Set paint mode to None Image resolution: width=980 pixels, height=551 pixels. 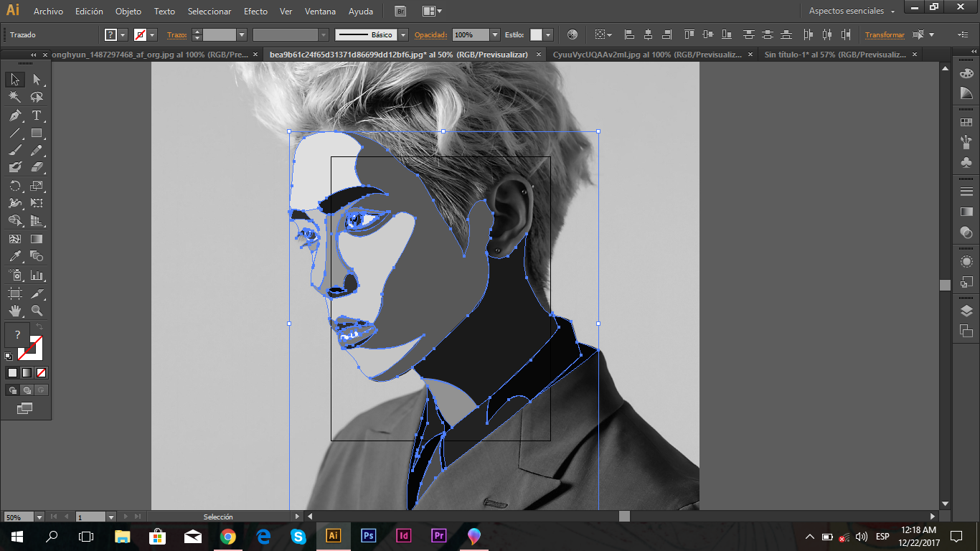(41, 372)
